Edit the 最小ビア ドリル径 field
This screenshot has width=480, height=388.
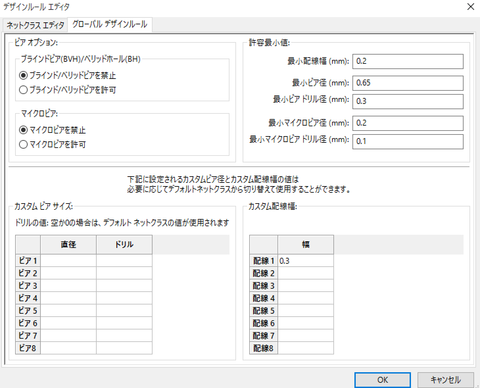[x=408, y=101]
